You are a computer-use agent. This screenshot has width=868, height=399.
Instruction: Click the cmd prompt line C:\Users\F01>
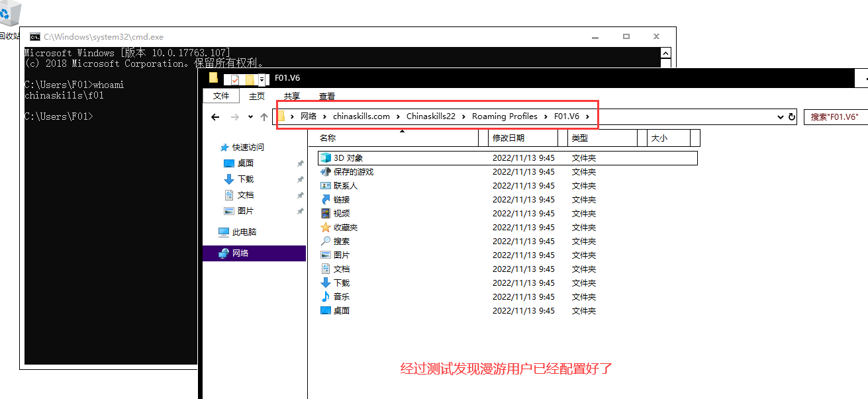(59, 116)
